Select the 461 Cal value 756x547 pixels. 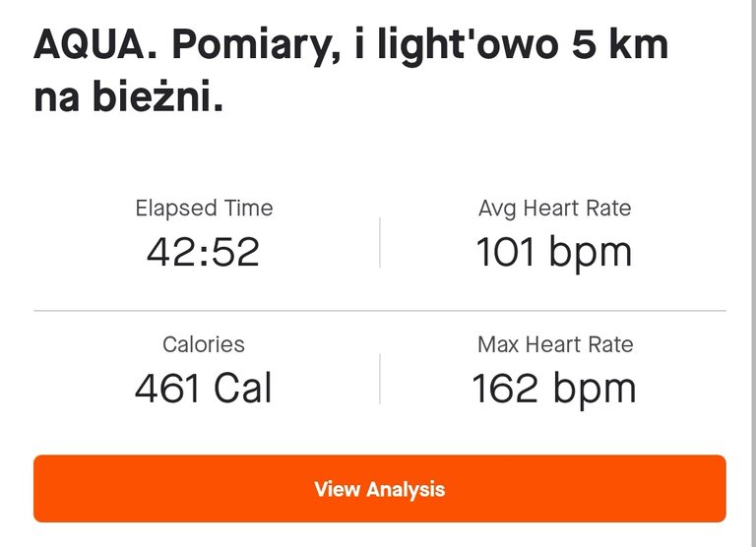coord(203,388)
